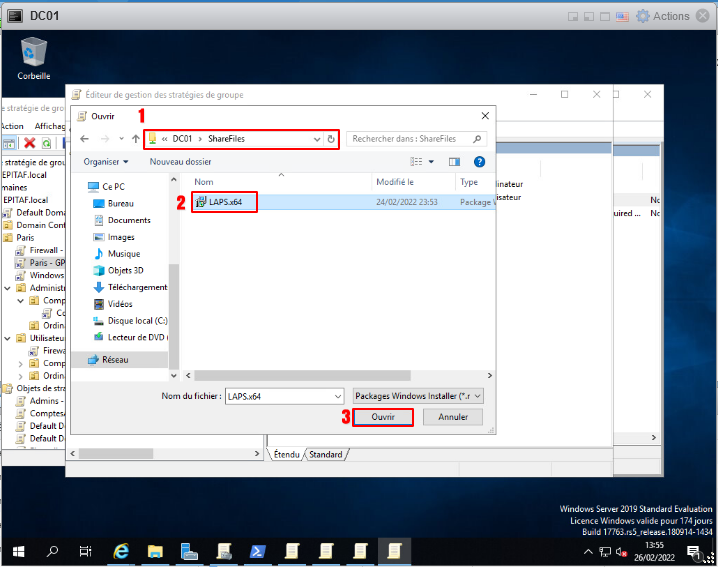Open the view options dropdown arrow
The width and height of the screenshot is (718, 567).
[x=432, y=161]
